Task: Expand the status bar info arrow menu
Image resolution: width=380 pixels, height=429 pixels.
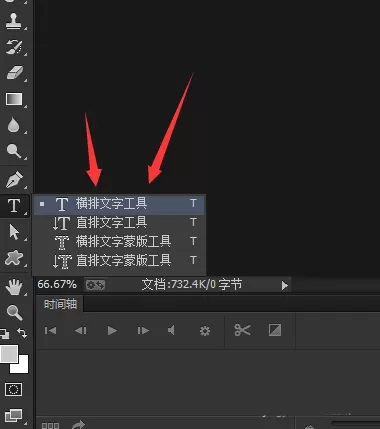Action: (x=284, y=286)
